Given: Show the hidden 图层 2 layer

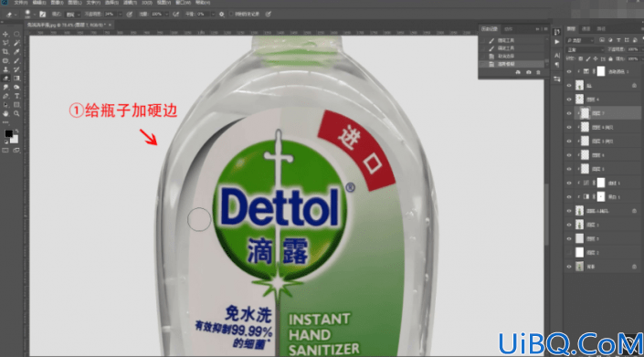Looking at the screenshot, I should tap(569, 253).
